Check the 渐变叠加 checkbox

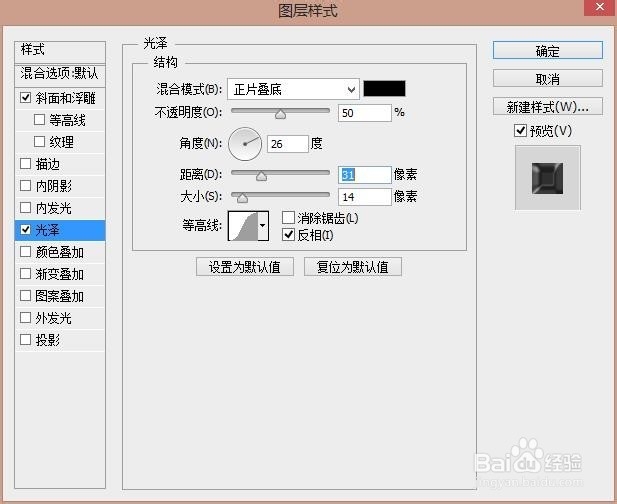click(26, 273)
